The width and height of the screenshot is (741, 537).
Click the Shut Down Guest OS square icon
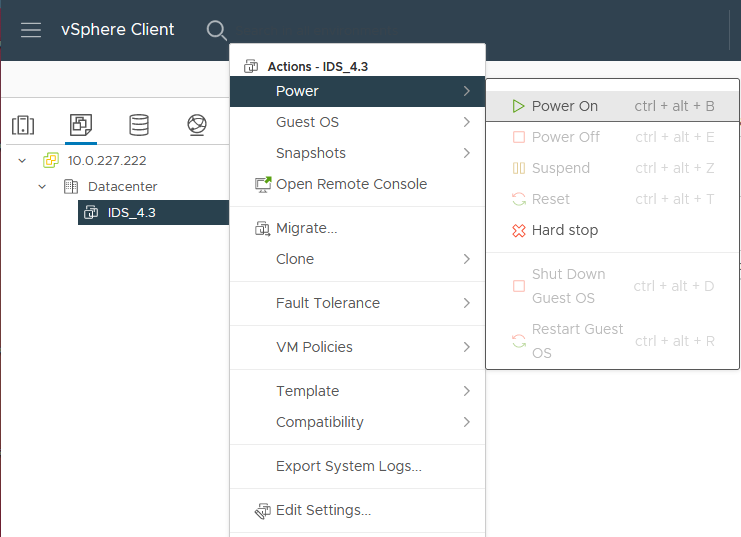[x=519, y=286]
